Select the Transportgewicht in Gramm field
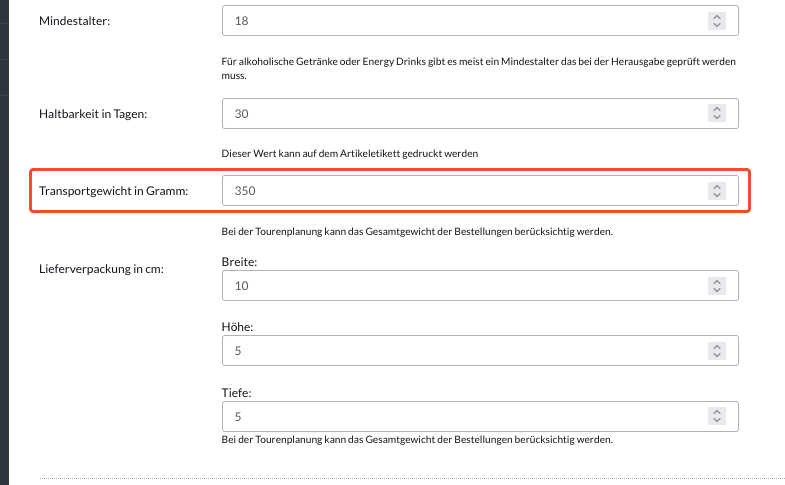This screenshot has height=485, width=785. click(x=480, y=191)
